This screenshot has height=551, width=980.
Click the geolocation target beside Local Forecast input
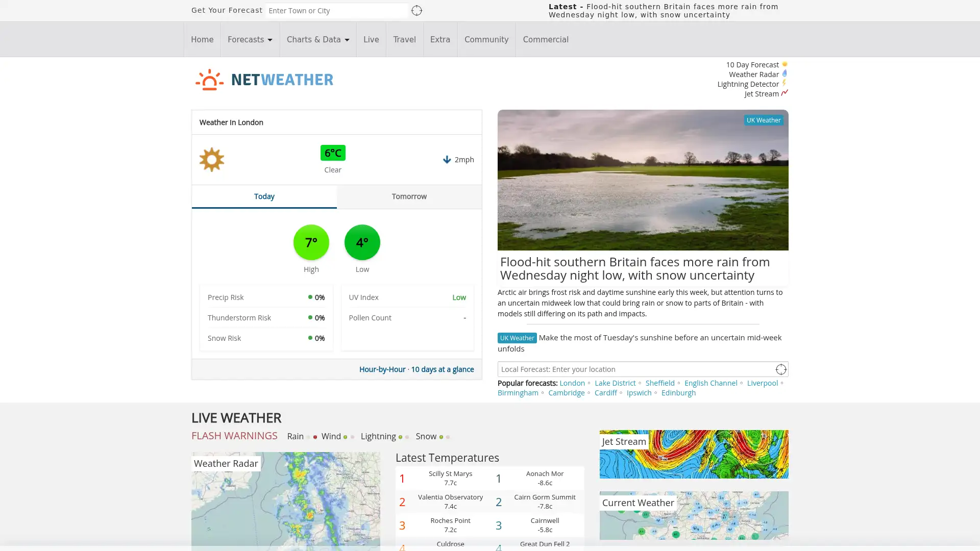(x=781, y=369)
